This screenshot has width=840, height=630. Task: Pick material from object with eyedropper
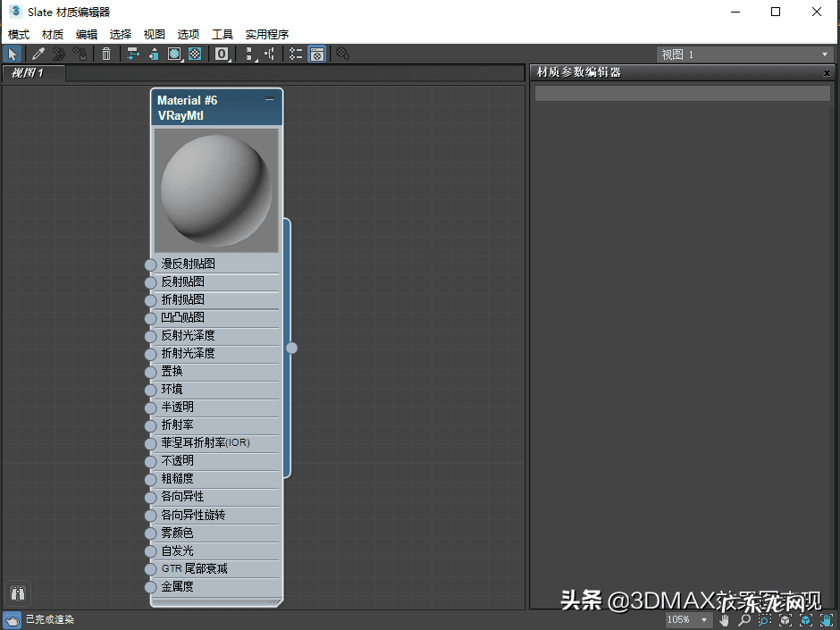[38, 55]
